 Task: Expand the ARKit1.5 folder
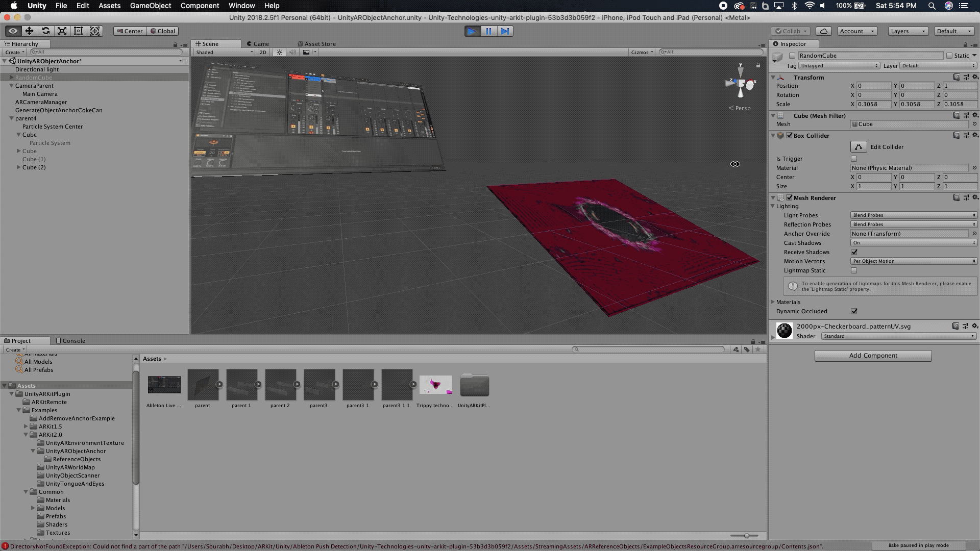click(x=26, y=427)
